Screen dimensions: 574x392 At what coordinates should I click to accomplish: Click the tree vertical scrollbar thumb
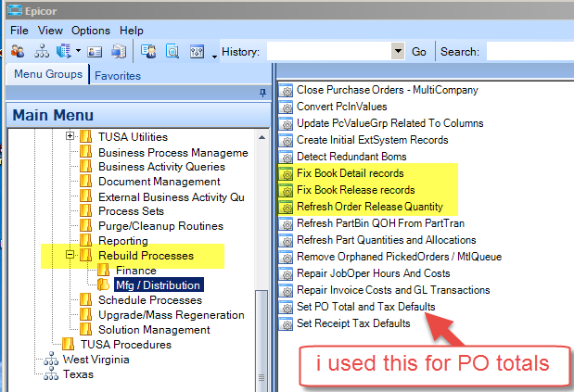261,340
